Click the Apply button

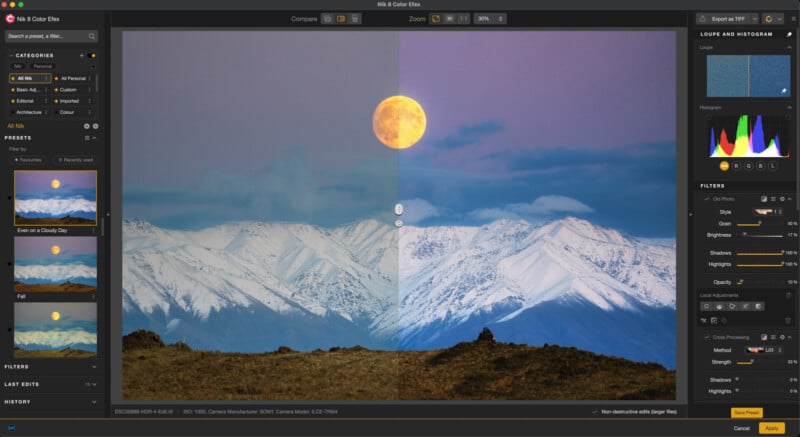pyautogui.click(x=771, y=427)
